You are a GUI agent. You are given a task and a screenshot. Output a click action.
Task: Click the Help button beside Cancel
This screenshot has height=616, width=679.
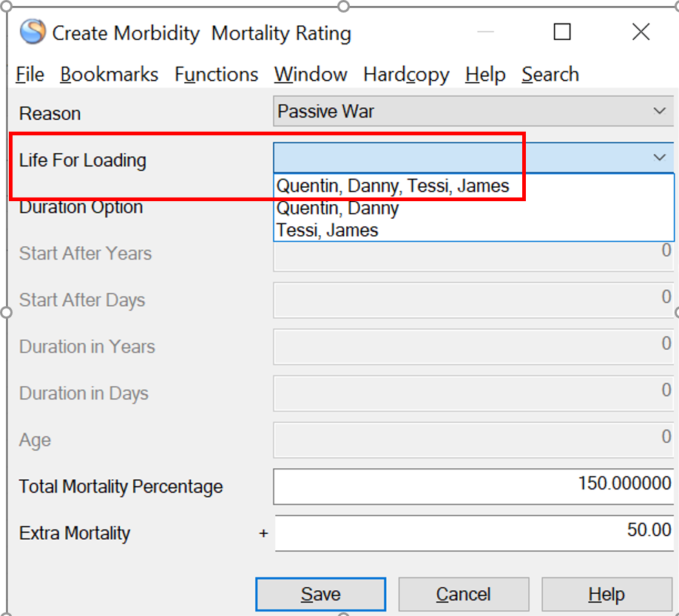[606, 595]
